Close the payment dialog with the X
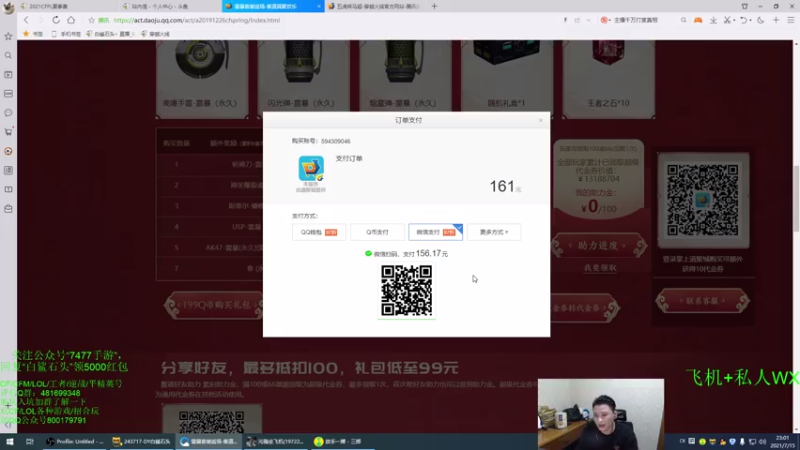Image resolution: width=800 pixels, height=450 pixels. tap(541, 120)
